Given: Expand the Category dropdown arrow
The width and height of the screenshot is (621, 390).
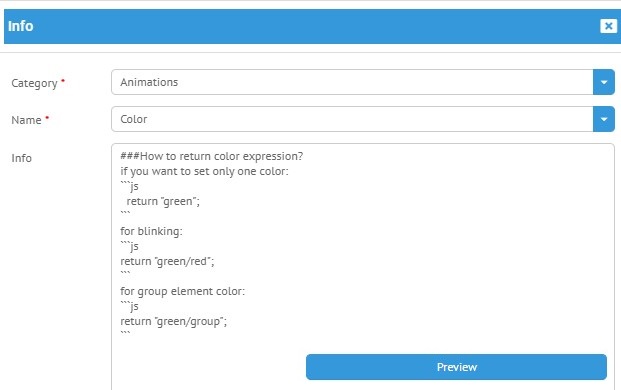Looking at the screenshot, I should click(x=604, y=82).
